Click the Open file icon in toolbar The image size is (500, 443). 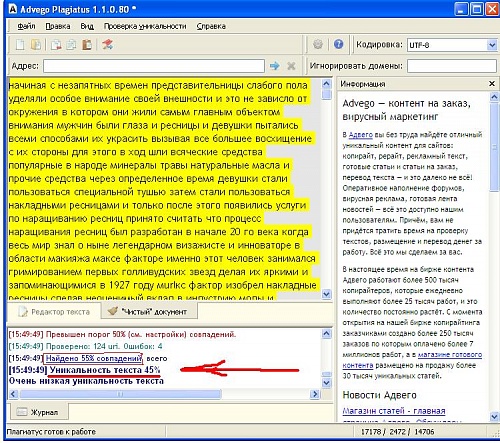click(35, 44)
